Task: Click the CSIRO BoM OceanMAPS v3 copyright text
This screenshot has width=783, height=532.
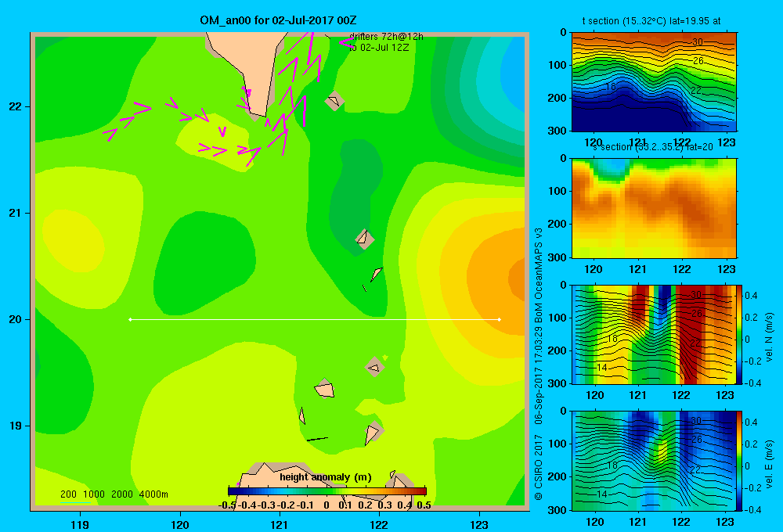Action: click(x=539, y=365)
